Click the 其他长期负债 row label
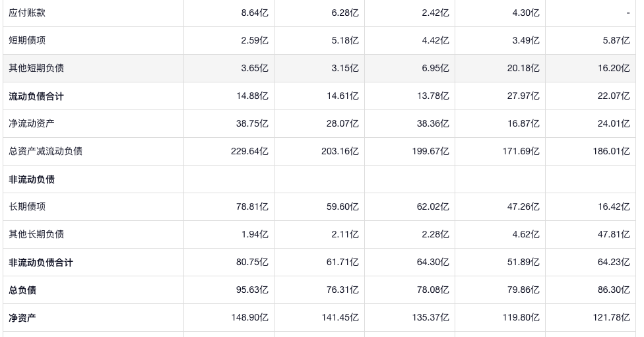 [x=36, y=234]
